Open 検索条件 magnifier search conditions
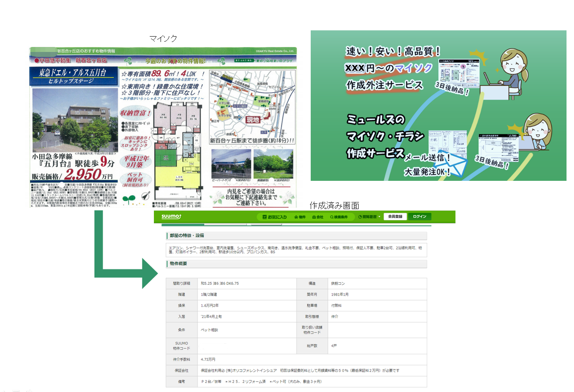The image size is (574, 392). [x=339, y=217]
